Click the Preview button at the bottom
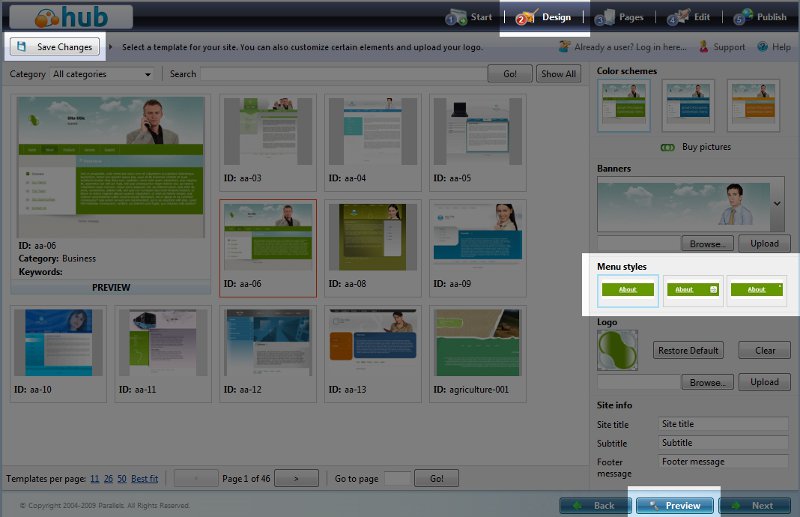Screen dimensions: 800x517 [x=674, y=505]
